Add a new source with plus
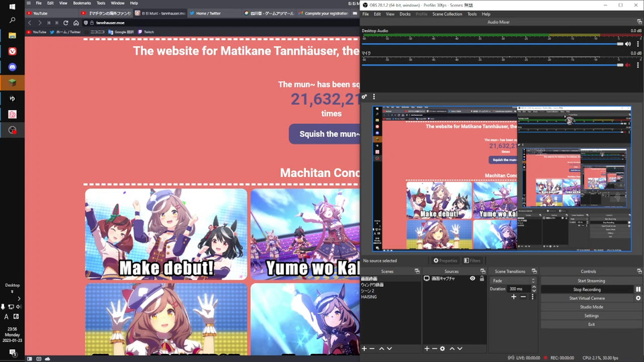The height and width of the screenshot is (362, 644). (x=427, y=349)
